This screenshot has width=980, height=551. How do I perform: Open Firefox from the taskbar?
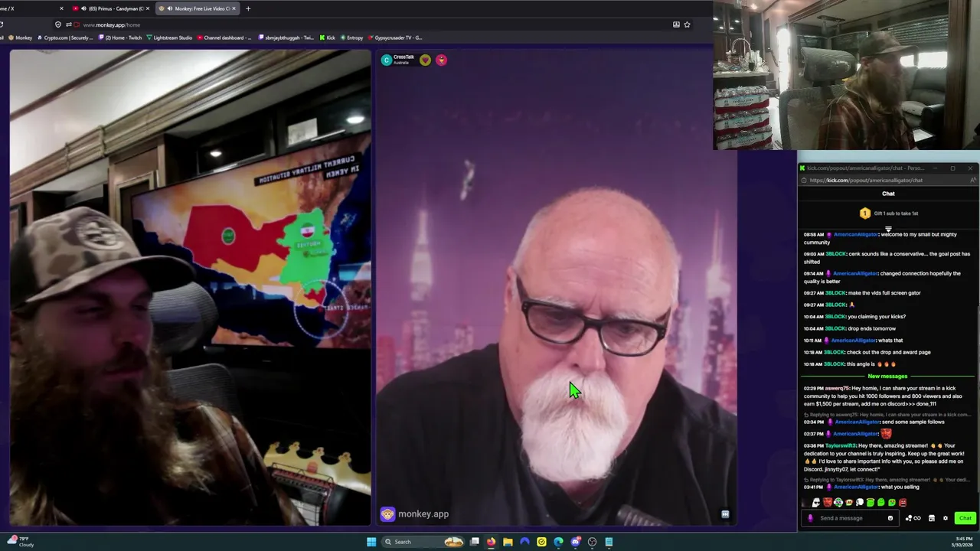491,542
